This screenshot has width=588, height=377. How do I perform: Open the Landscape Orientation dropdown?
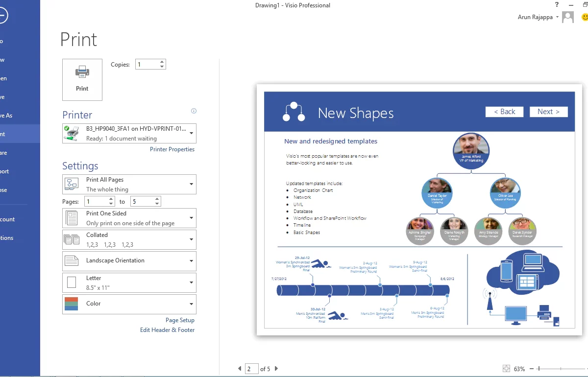pyautogui.click(x=129, y=261)
